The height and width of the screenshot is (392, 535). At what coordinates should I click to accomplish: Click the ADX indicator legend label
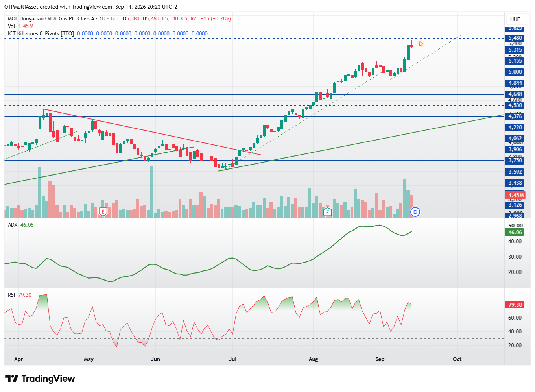coord(13,225)
